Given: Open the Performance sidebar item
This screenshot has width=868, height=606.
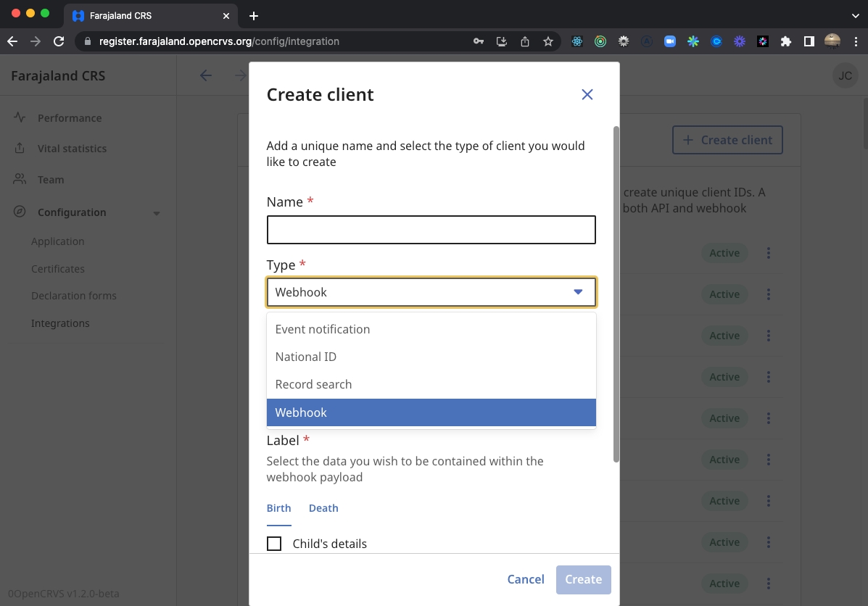Looking at the screenshot, I should tap(70, 118).
